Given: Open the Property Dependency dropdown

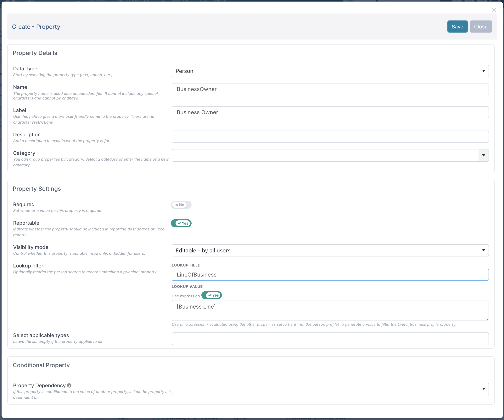Looking at the screenshot, I should tap(330, 389).
